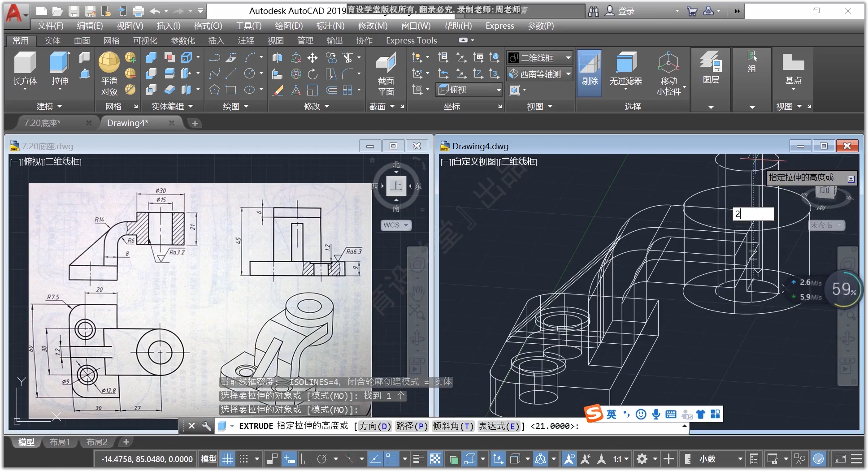868x471 pixels.
Task: Select the rectangle drawing tool
Action: (x=231, y=90)
